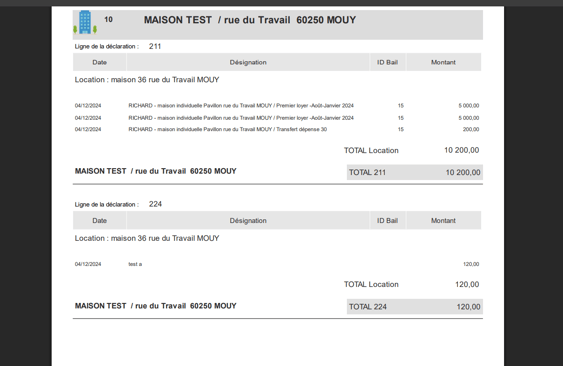Select the 'test a' entry row
This screenshot has width=563, height=366.
pyautogui.click(x=277, y=264)
